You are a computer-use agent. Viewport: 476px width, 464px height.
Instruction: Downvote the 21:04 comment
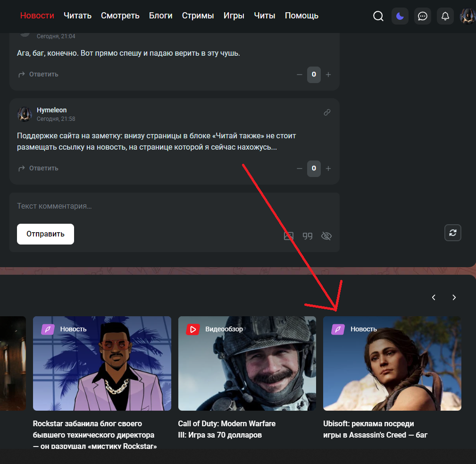pos(299,75)
